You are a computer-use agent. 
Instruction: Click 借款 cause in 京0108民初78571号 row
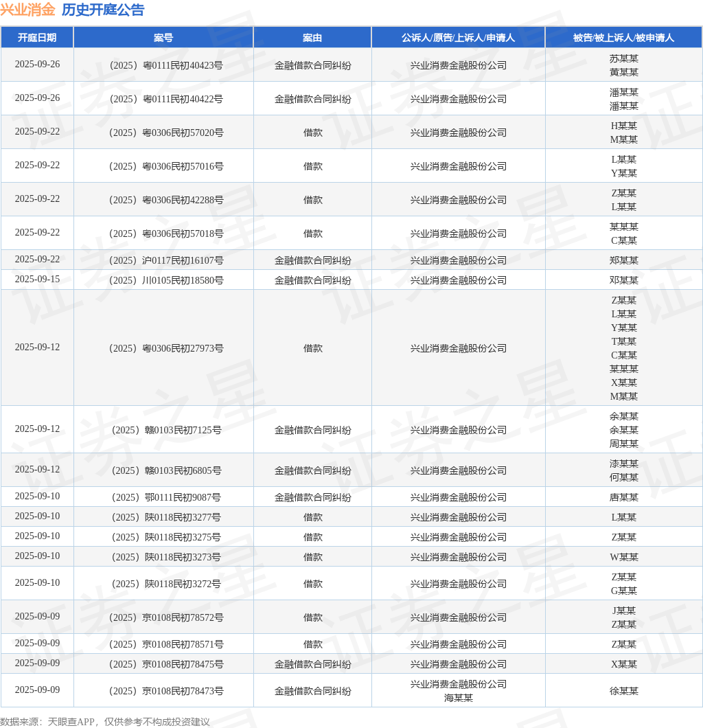point(312,644)
